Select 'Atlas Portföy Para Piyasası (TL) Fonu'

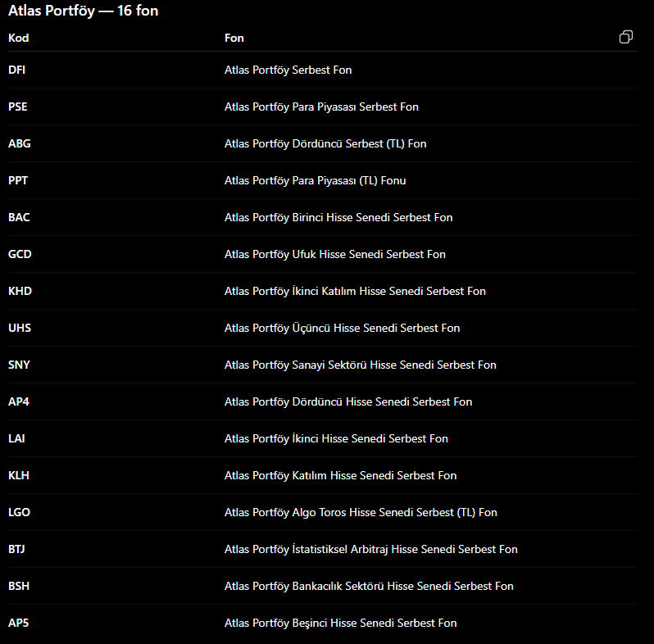[x=316, y=180]
